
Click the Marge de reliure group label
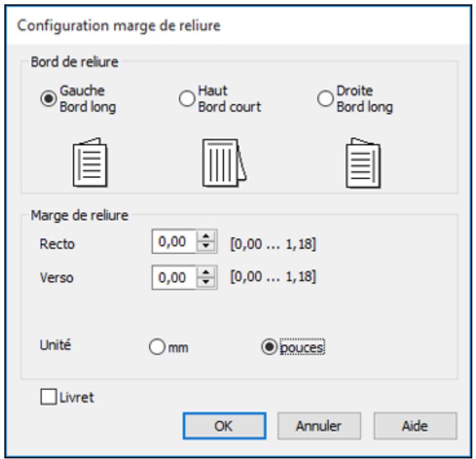click(x=79, y=215)
